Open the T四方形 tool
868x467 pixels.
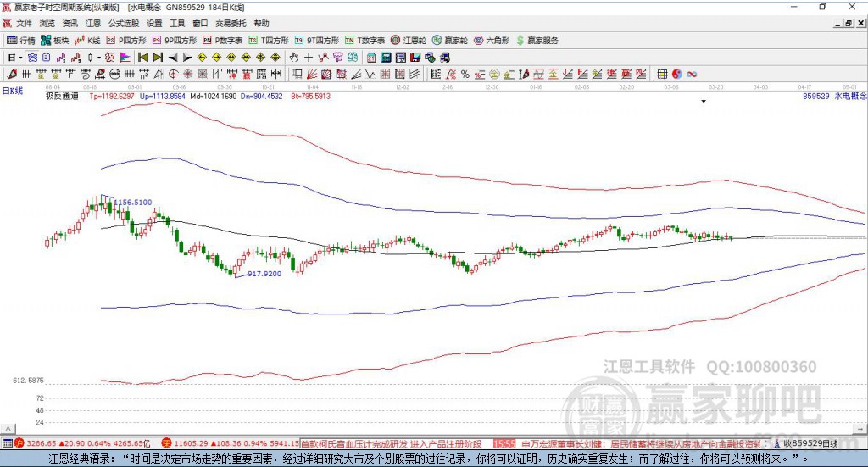269,41
